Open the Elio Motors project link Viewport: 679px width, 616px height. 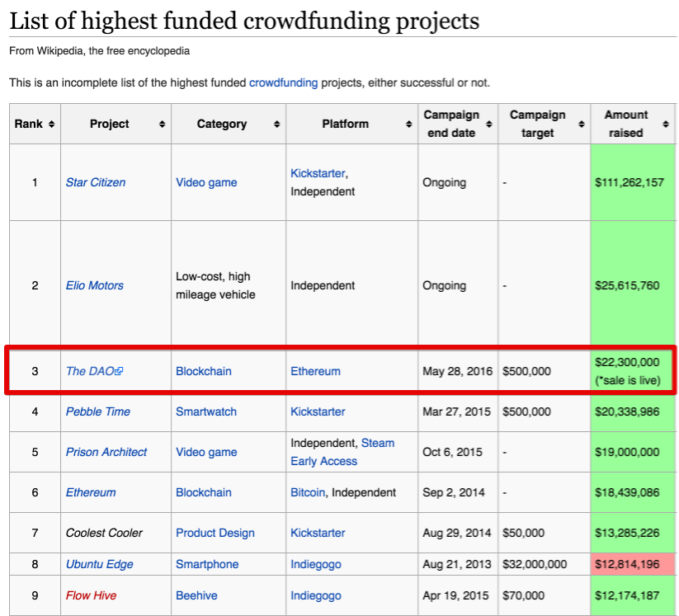tap(94, 285)
